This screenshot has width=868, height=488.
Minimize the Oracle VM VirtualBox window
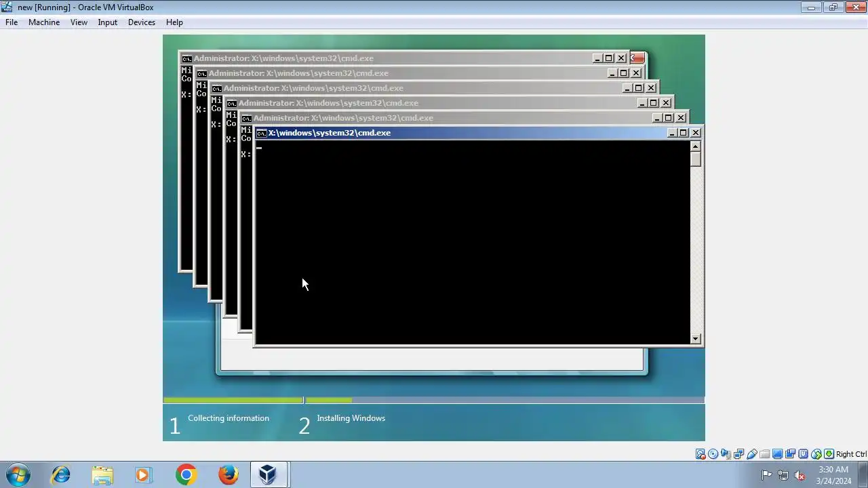(811, 7)
